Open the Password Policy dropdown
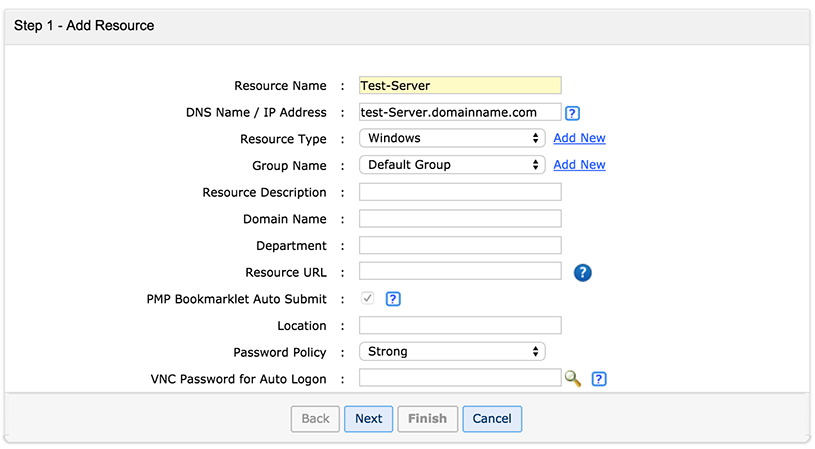The image size is (815, 449). point(452,351)
